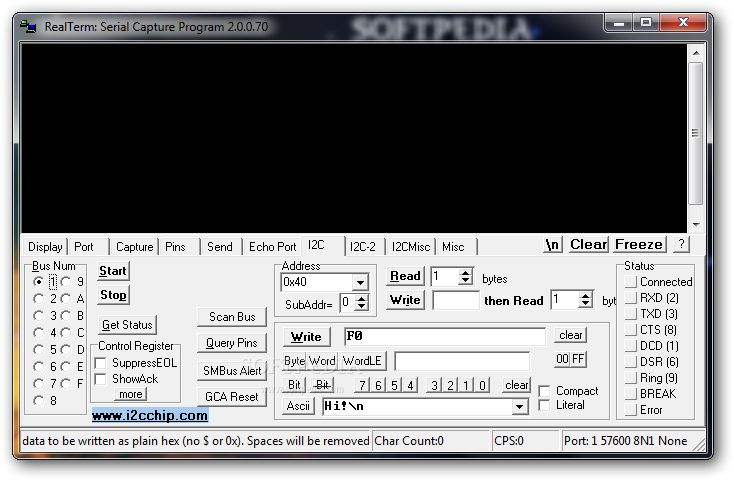This screenshot has height=480, width=734.
Task: Click the strikethrough Bit button
Action: pyautogui.click(x=322, y=385)
